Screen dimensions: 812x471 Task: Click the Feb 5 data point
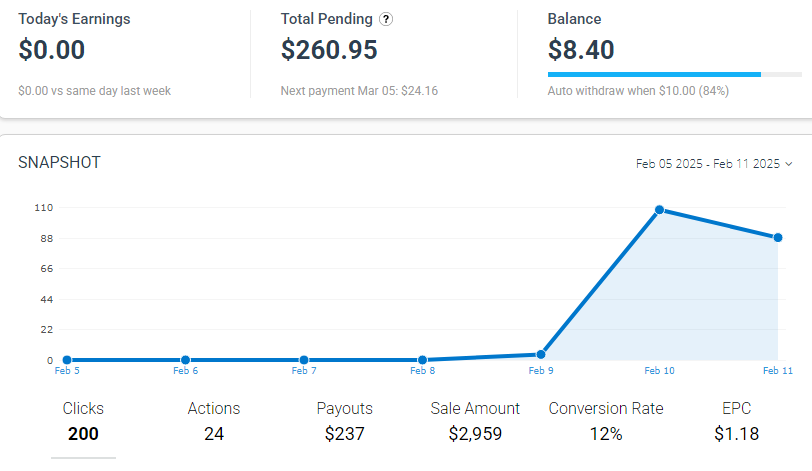(x=67, y=360)
